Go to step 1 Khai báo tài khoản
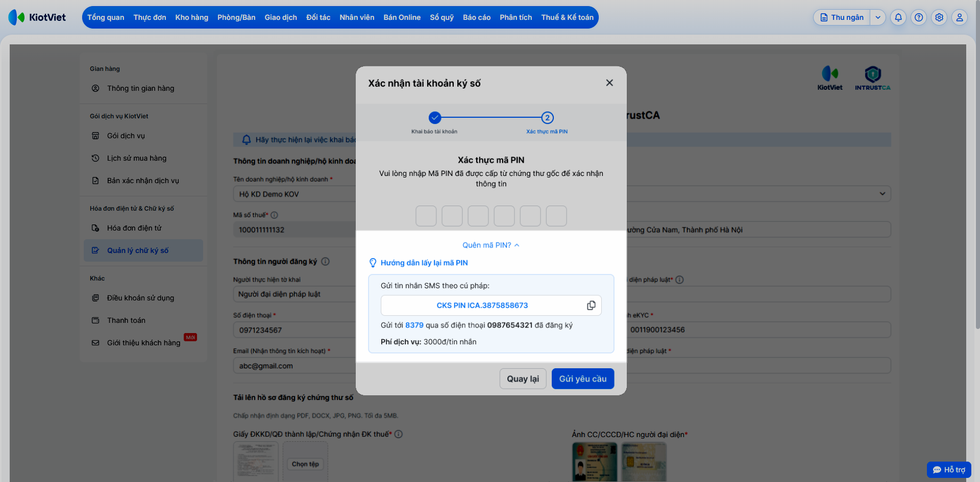Image resolution: width=980 pixels, height=482 pixels. coord(435,118)
